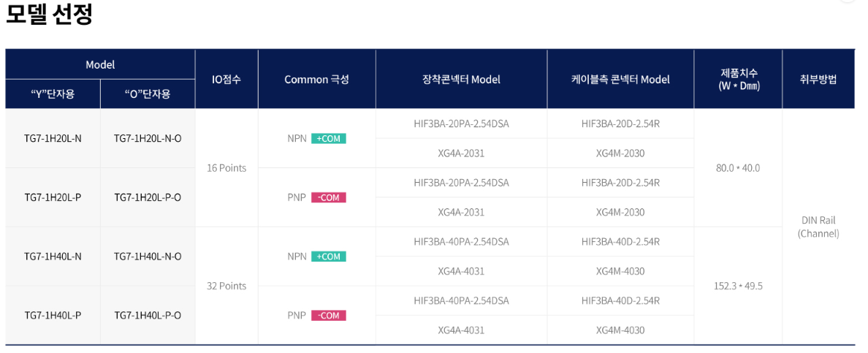868x353 pixels.
Task: Select the 16 Points cell
Action: (x=226, y=168)
